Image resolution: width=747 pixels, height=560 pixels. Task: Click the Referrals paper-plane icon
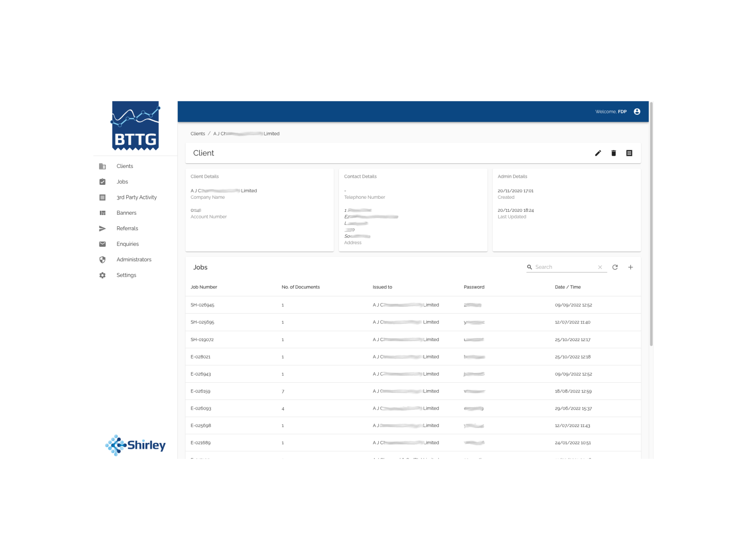click(x=102, y=229)
